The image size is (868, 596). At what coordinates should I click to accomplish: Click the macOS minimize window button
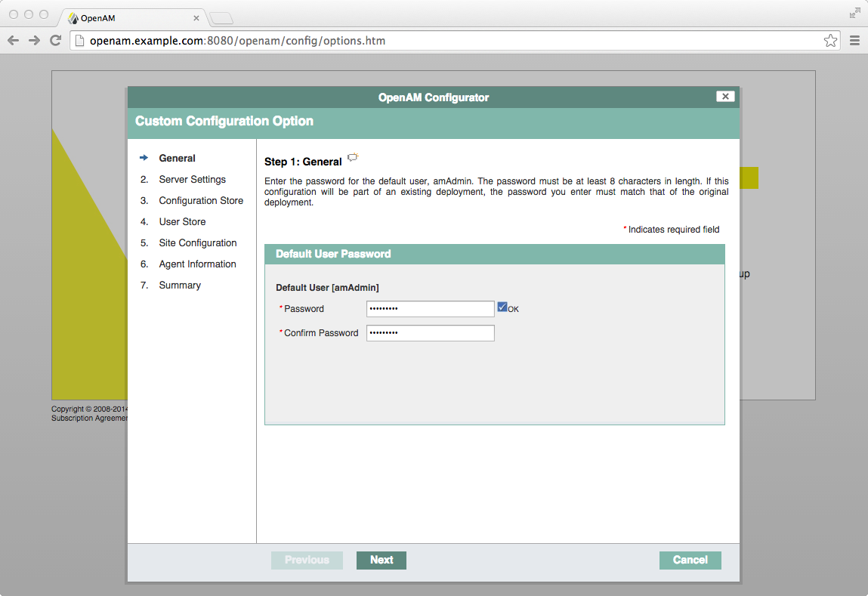tap(29, 14)
